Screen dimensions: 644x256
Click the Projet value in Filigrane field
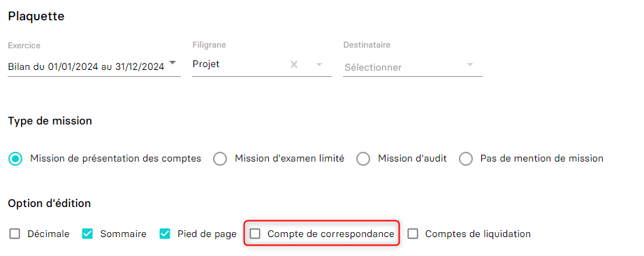tap(206, 64)
